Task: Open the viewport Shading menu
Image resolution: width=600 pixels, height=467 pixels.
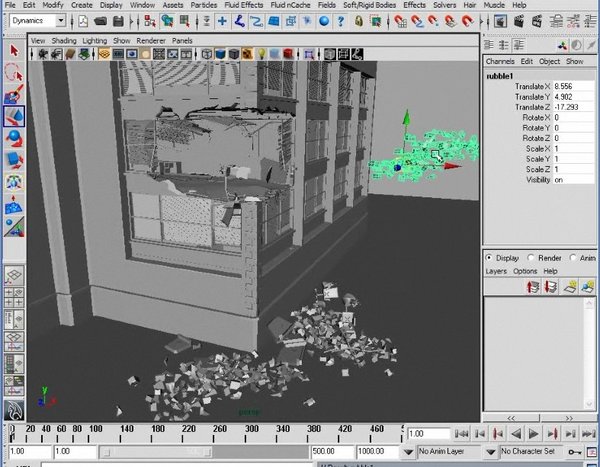Action: 64,41
